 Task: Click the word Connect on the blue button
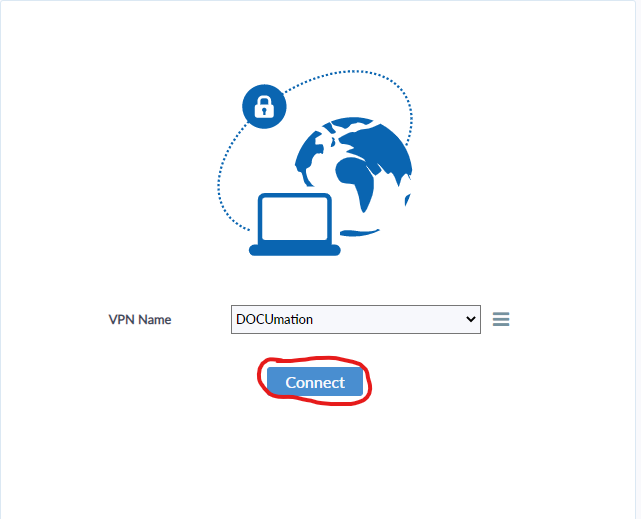point(315,383)
